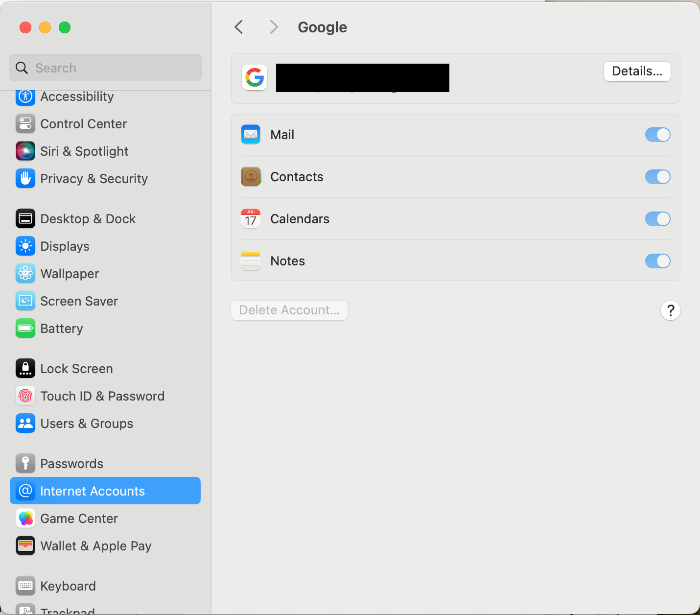Image resolution: width=700 pixels, height=615 pixels.
Task: Open the Passwords pane
Action: (x=105, y=464)
